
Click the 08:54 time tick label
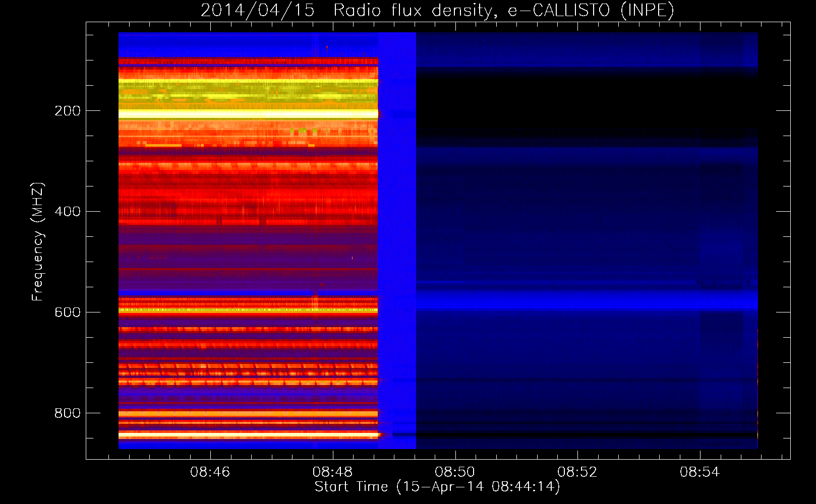pyautogui.click(x=700, y=472)
